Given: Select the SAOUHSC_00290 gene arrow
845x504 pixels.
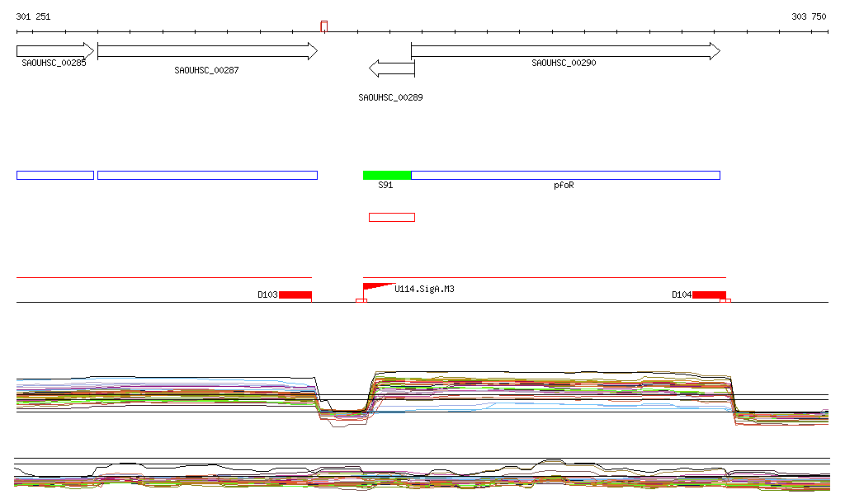Looking at the screenshot, I should coord(564,52).
